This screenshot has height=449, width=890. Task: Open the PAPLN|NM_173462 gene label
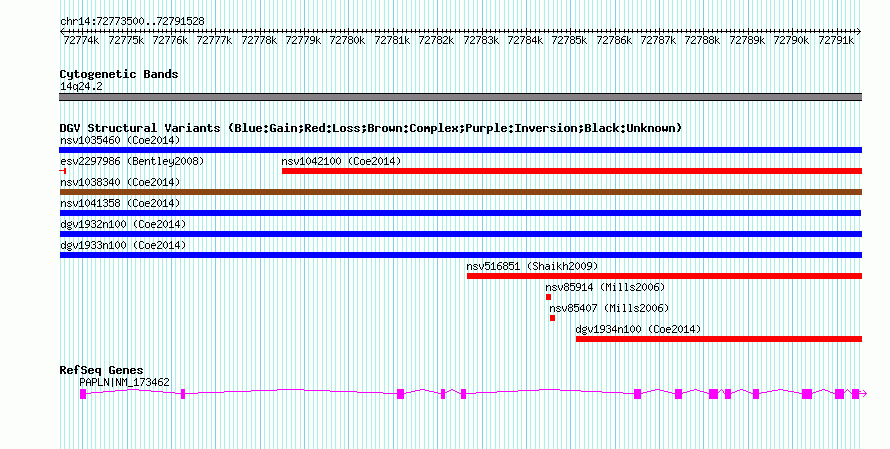(124, 383)
